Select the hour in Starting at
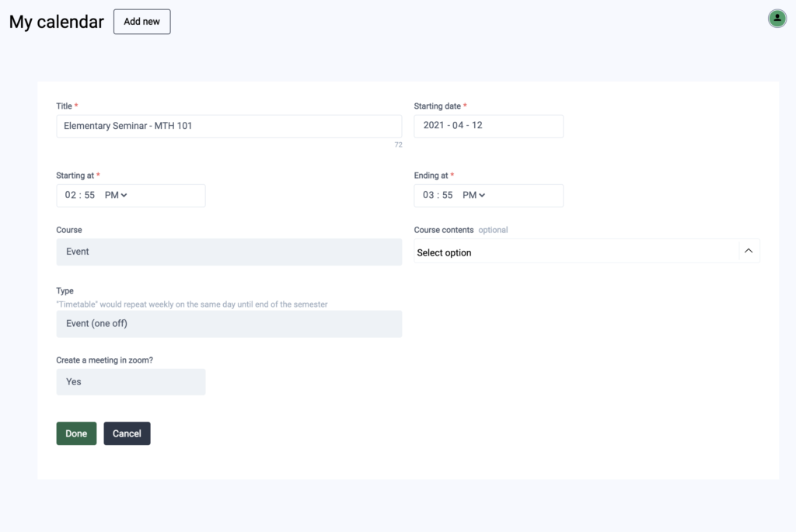The width and height of the screenshot is (796, 532). (71, 196)
